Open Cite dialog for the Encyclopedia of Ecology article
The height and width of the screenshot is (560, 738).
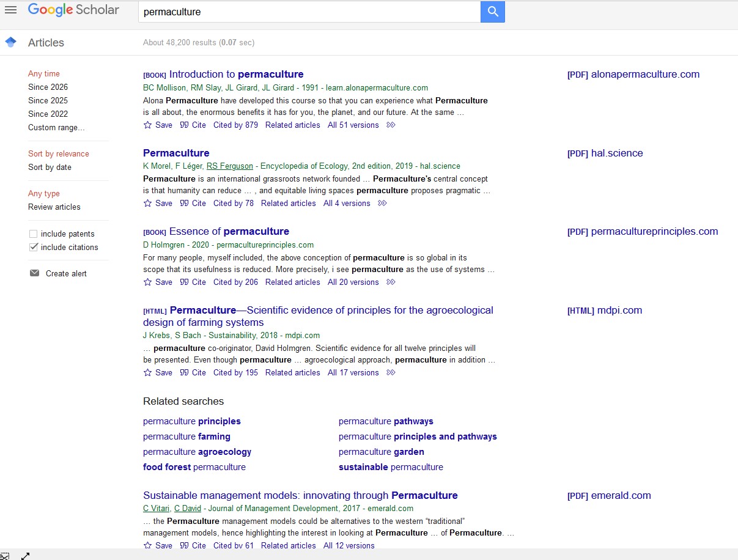pyautogui.click(x=193, y=203)
